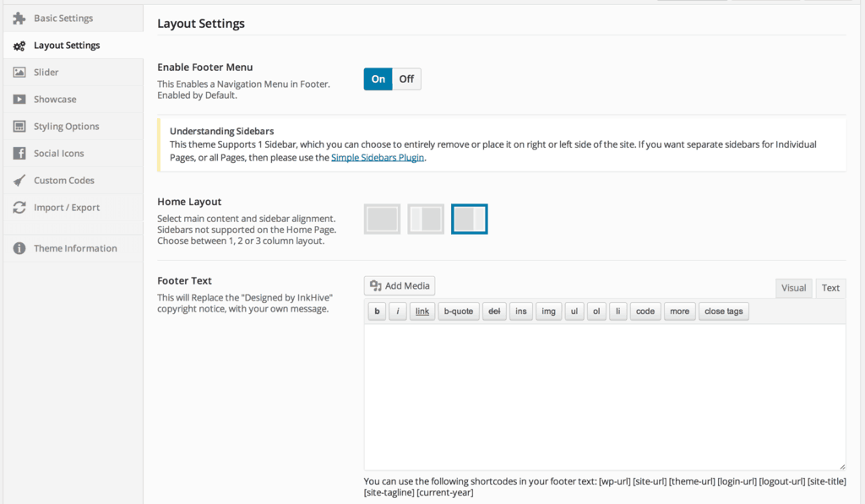Choose the left sidebar home layout
Image resolution: width=865 pixels, height=504 pixels.
(426, 219)
